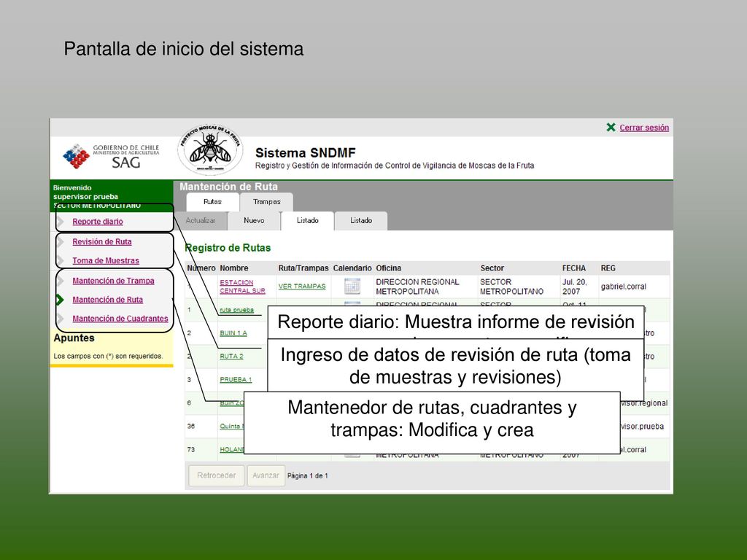
Task: Click the gray arrow beside Toma de Muestras
Action: [x=61, y=260]
